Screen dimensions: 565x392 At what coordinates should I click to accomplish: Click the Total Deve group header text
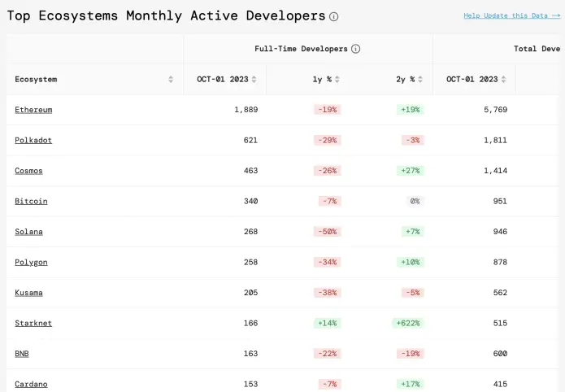(x=537, y=49)
